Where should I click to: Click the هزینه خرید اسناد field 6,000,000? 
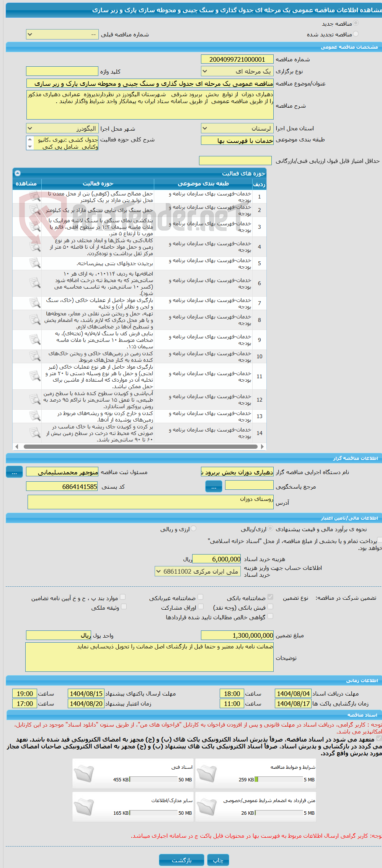[x=217, y=559]
